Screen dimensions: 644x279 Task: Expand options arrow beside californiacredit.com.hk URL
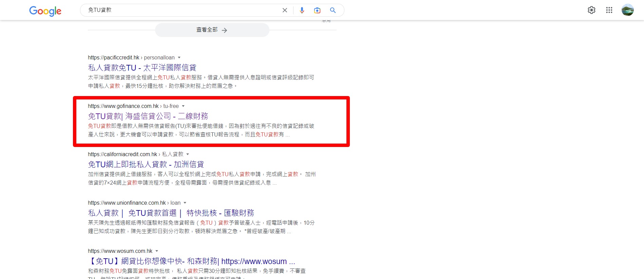188,154
